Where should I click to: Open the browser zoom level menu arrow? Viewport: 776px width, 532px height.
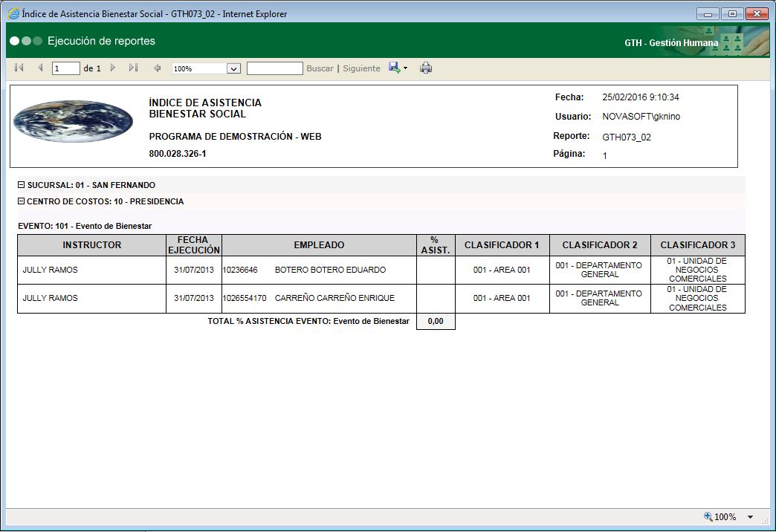(750, 517)
